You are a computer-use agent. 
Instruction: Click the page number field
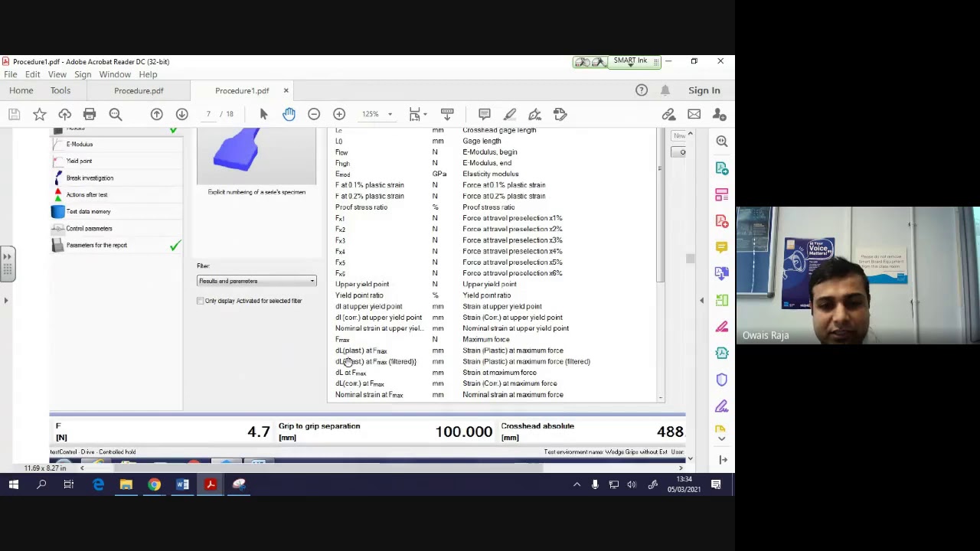pos(208,114)
